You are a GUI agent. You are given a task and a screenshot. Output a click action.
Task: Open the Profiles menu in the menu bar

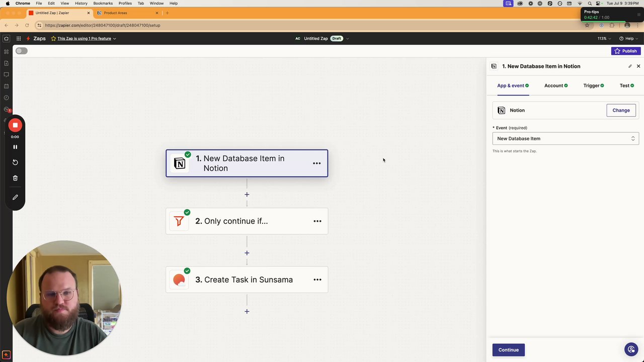click(x=125, y=3)
